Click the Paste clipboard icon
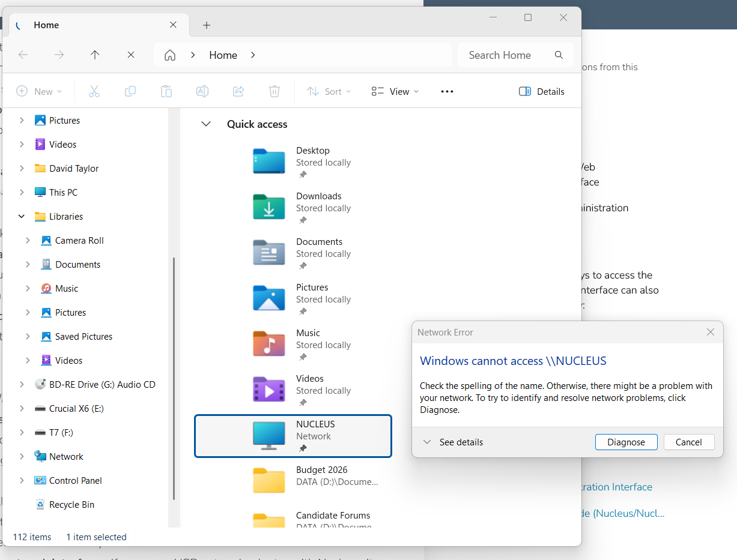Screen dimensions: 737x560 166,91
